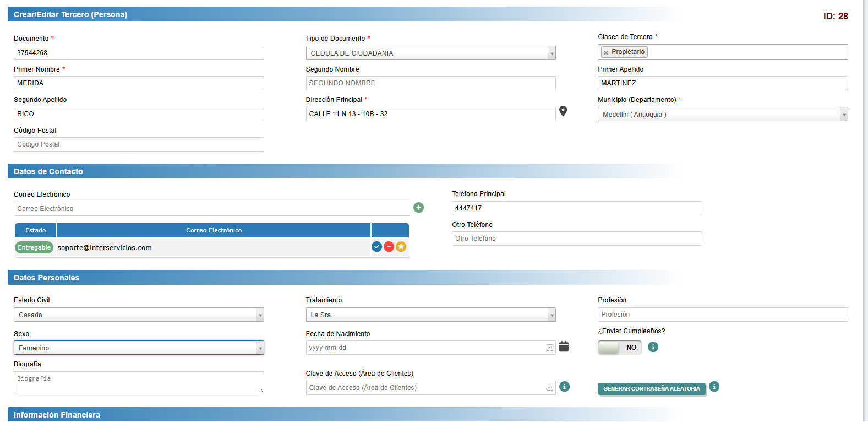Click the Generar Contraseña Aleatoria button
The image size is (868, 422).
point(651,389)
